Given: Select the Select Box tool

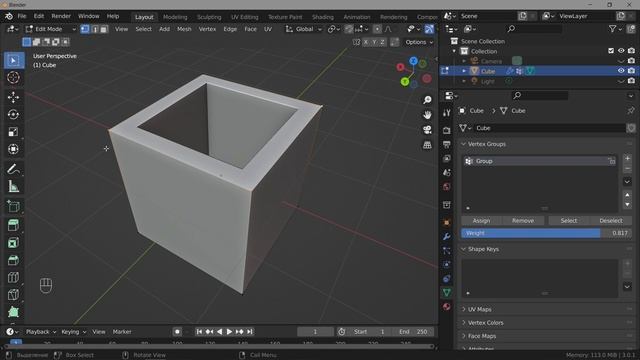Looking at the screenshot, I should 13,60.
